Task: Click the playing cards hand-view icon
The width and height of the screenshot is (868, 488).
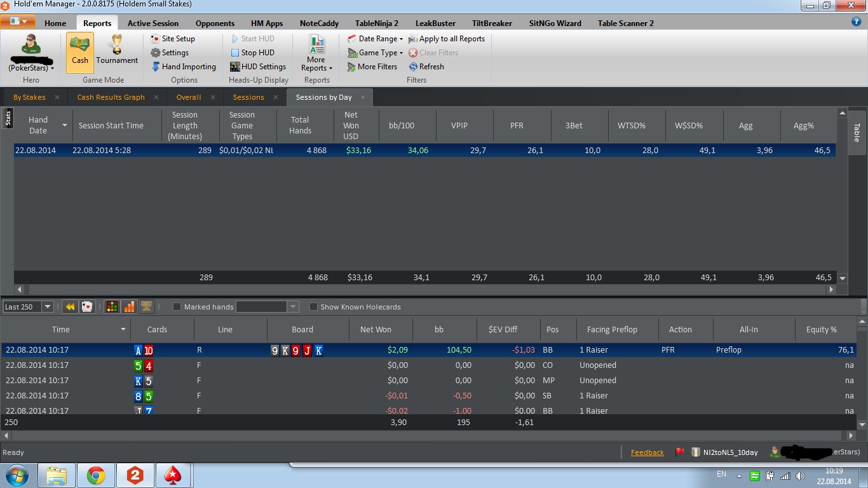Action: pos(87,307)
